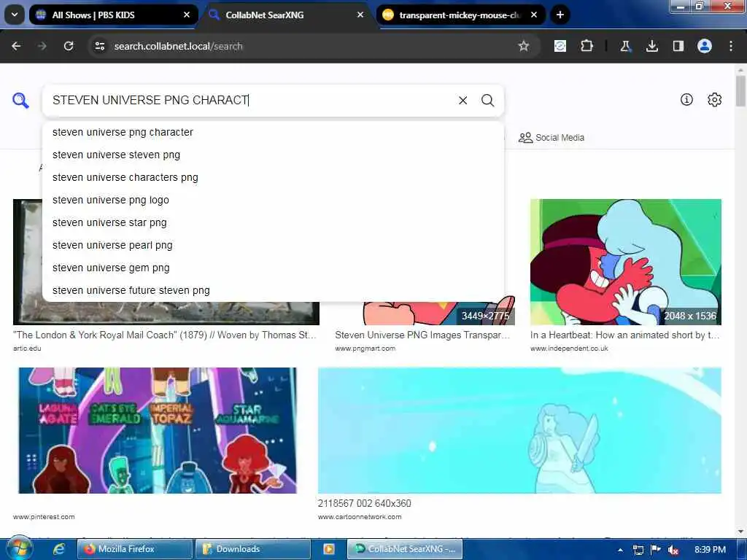This screenshot has width=747, height=560.
Task: Bookmark this page with star
Action: click(524, 46)
